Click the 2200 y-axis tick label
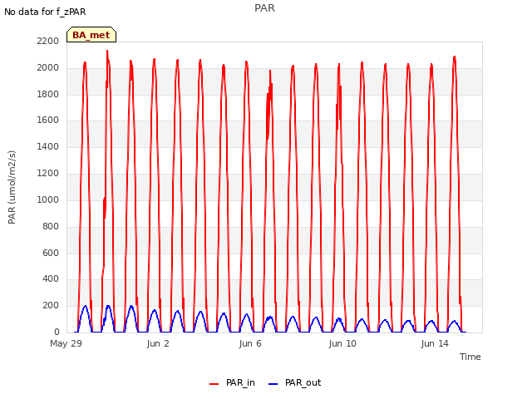532x399 pixels. [x=48, y=41]
